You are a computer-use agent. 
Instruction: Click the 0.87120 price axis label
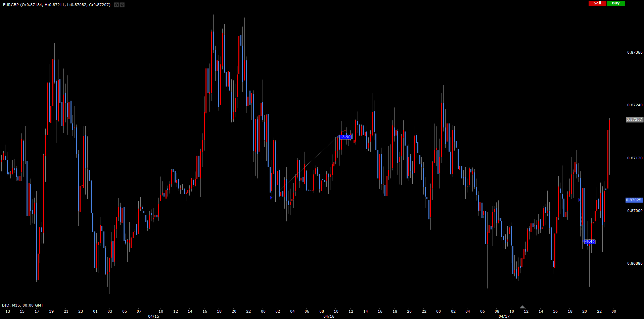[x=635, y=158]
